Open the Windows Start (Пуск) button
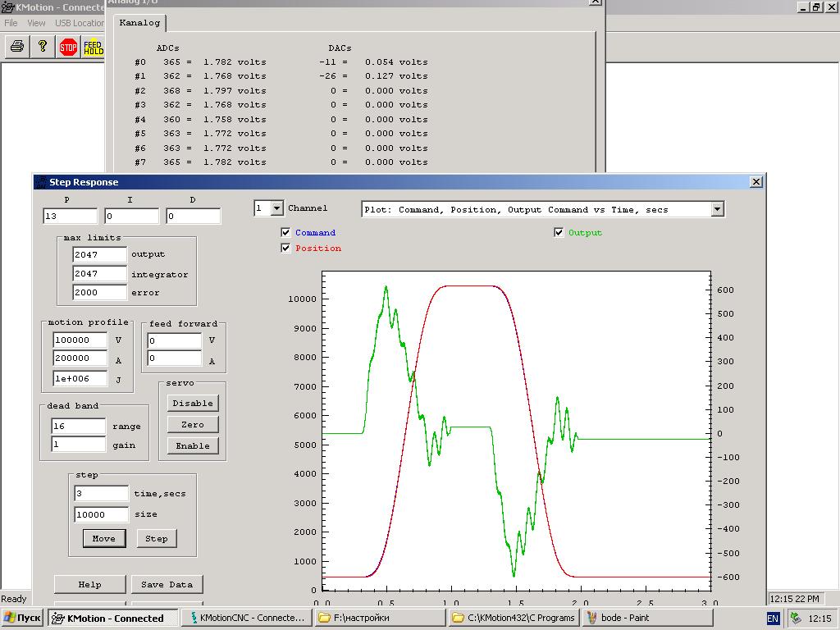840x630 pixels. pyautogui.click(x=23, y=618)
